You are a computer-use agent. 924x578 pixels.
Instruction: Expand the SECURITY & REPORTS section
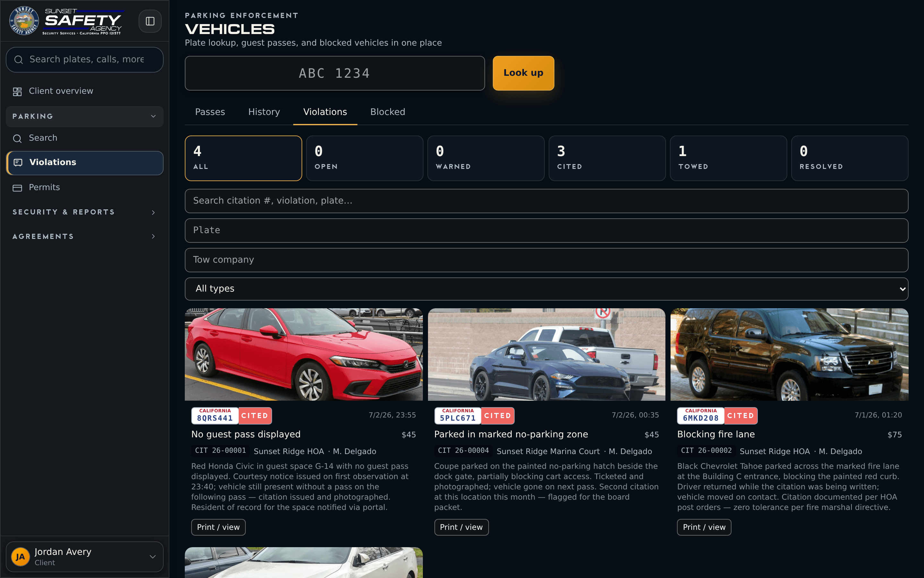click(85, 212)
